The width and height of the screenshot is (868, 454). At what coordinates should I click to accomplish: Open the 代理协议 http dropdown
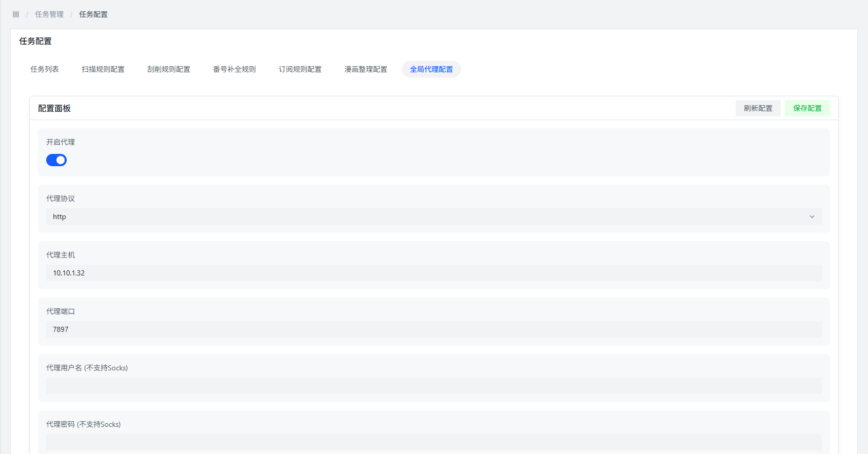pos(410,216)
